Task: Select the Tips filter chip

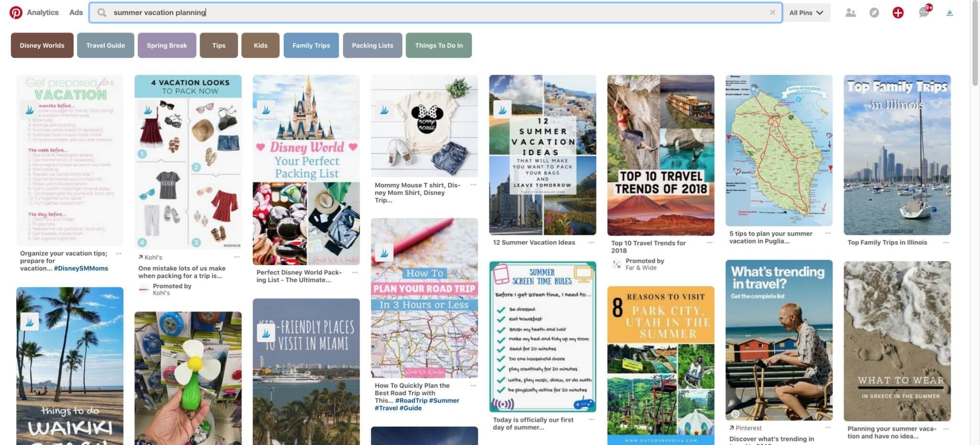Action: coord(219,45)
